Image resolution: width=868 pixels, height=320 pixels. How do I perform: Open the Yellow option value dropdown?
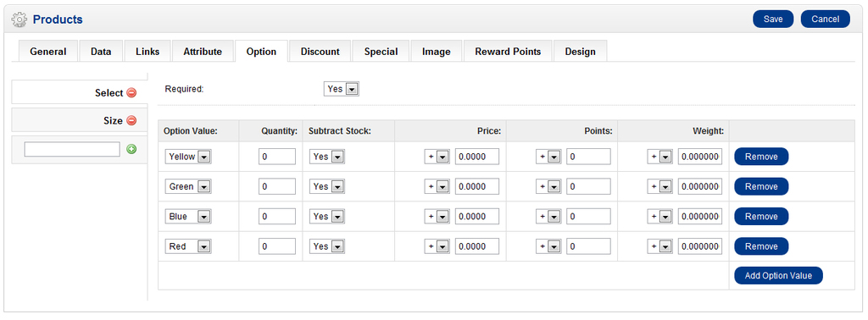[x=188, y=157]
